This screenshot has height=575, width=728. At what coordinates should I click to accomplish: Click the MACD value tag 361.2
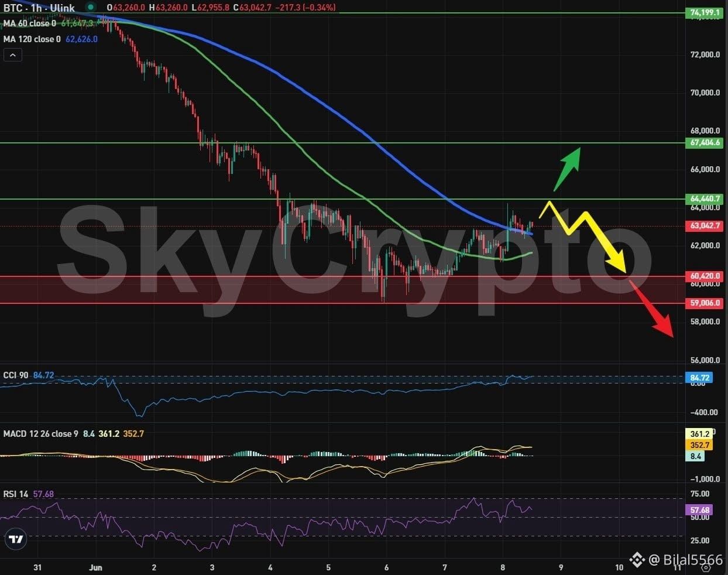click(x=699, y=434)
